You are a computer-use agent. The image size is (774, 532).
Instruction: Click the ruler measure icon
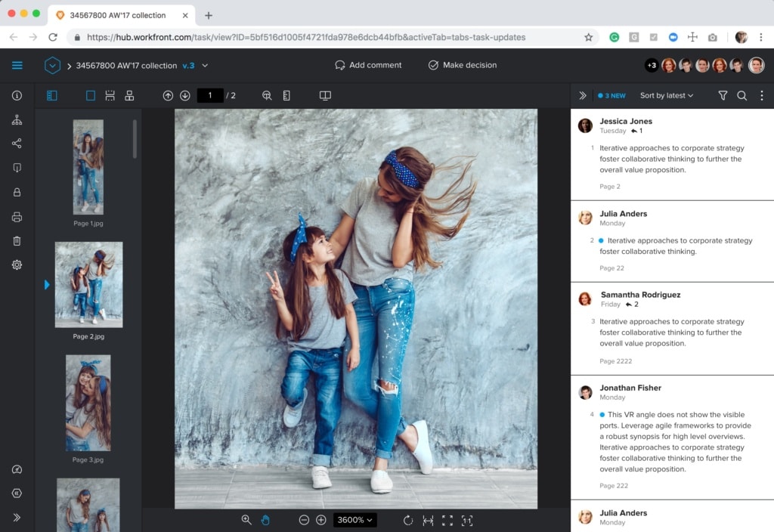[x=286, y=95]
